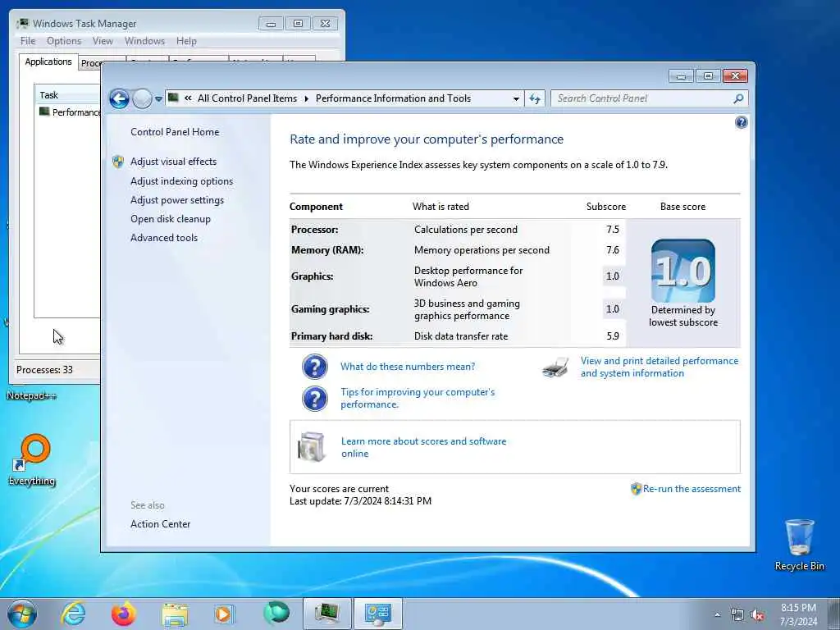Image resolution: width=840 pixels, height=630 pixels.
Task: Select Applications tab in Task Manager
Action: 48,62
